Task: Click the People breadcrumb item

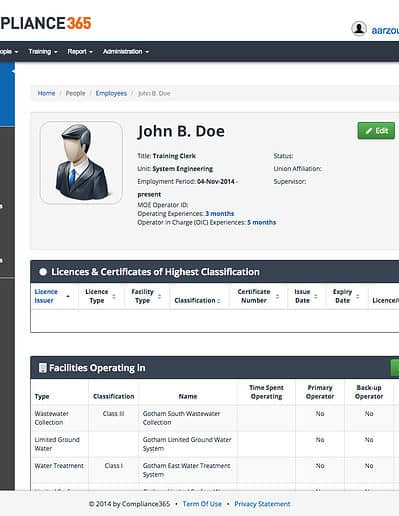Action: click(75, 93)
